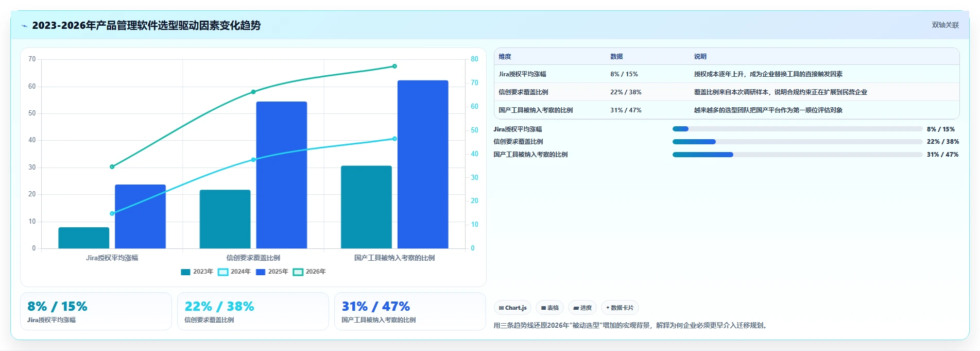Click the 2025年 blue bar for 国产工具被纳入考察的比例
The width and height of the screenshot is (980, 351).
pyautogui.click(x=423, y=164)
